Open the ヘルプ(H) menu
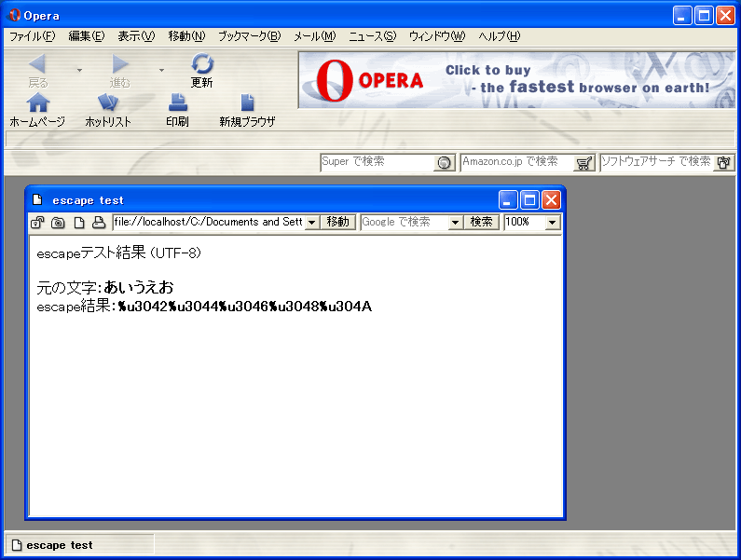Screen dimensions: 741x560 pyautogui.click(x=499, y=36)
